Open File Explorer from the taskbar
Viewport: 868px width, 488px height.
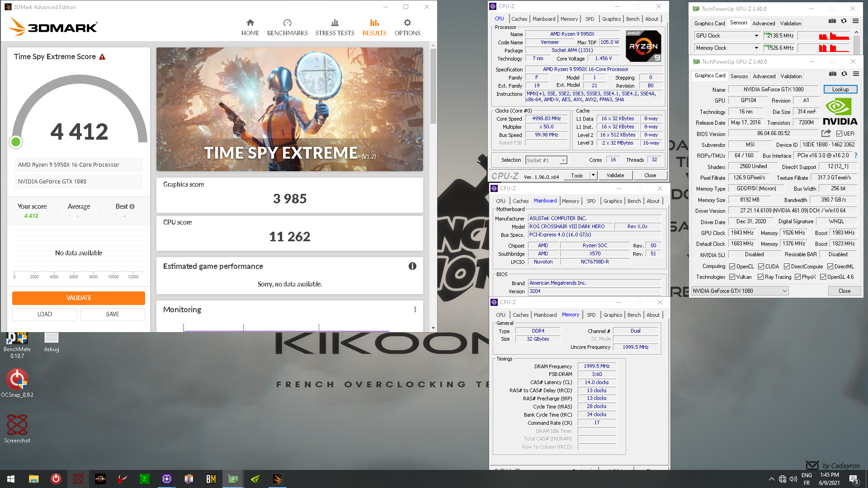point(33,479)
